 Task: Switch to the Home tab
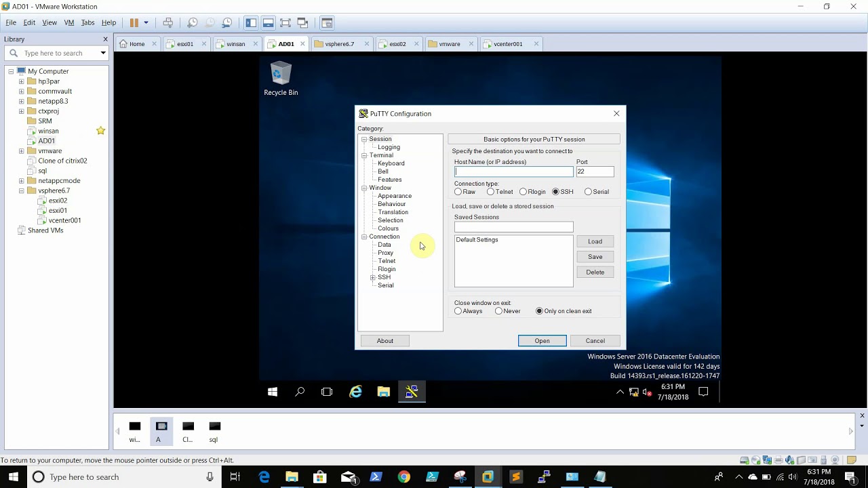click(137, 44)
